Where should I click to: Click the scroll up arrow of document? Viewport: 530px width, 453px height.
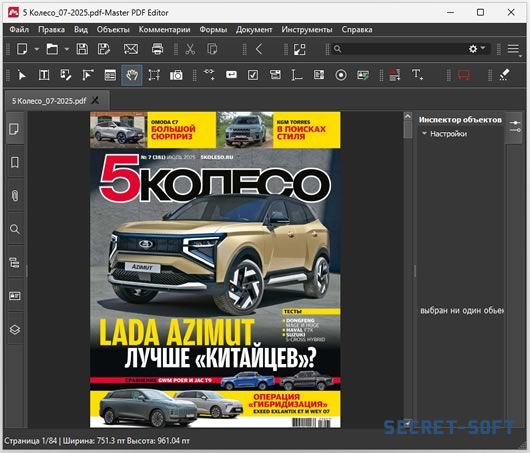coord(408,117)
